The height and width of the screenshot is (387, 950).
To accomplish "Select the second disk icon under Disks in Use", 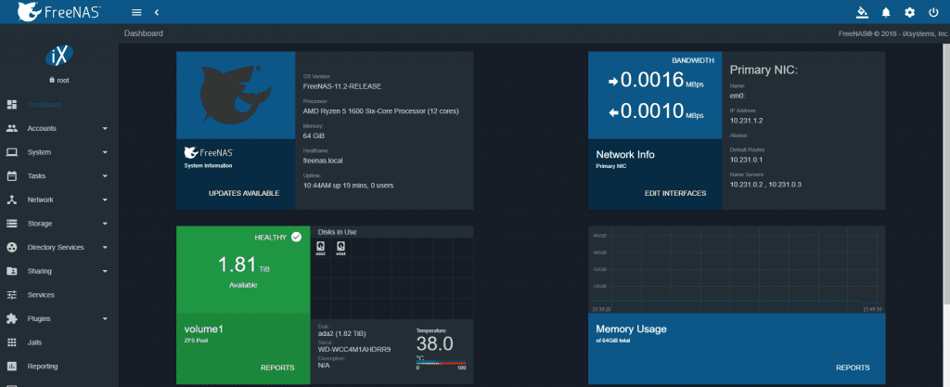I will pos(341,247).
